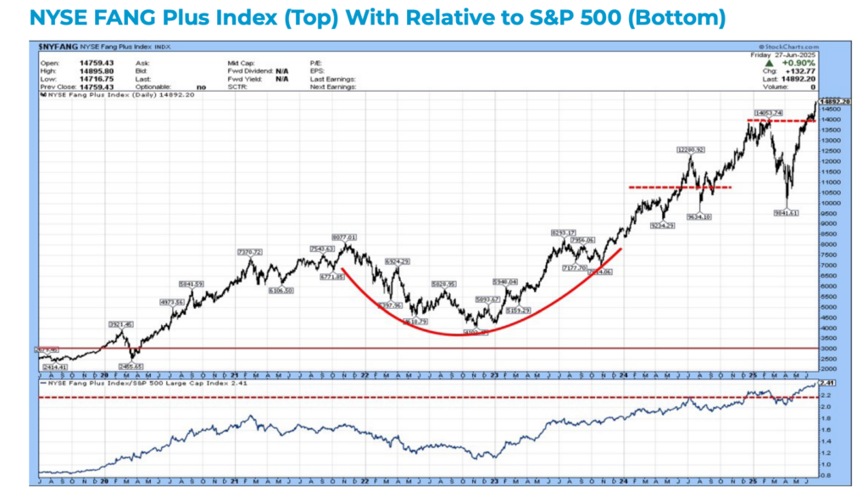Click the 14053.74 peak label
868x498 pixels.
pyautogui.click(x=769, y=113)
